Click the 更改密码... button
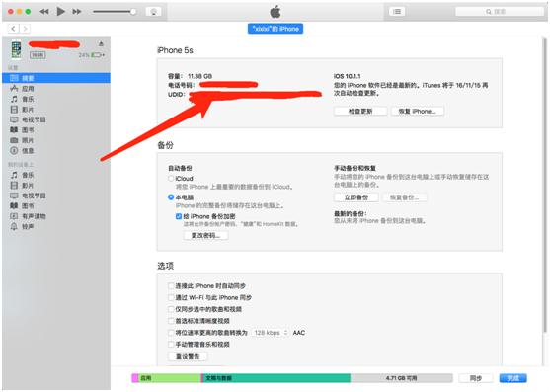The image size is (550, 392). coord(205,235)
